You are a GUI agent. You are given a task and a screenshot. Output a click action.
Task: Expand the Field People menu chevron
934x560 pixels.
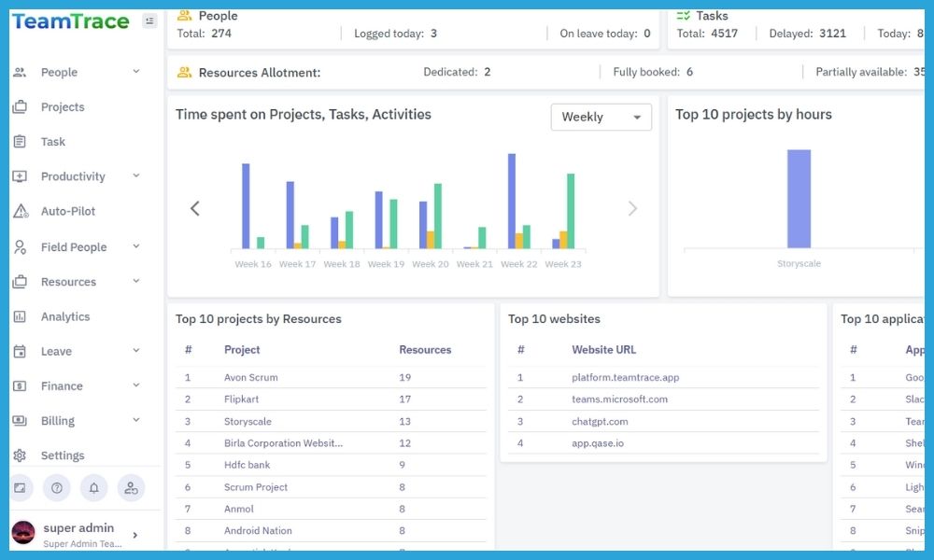pos(135,245)
